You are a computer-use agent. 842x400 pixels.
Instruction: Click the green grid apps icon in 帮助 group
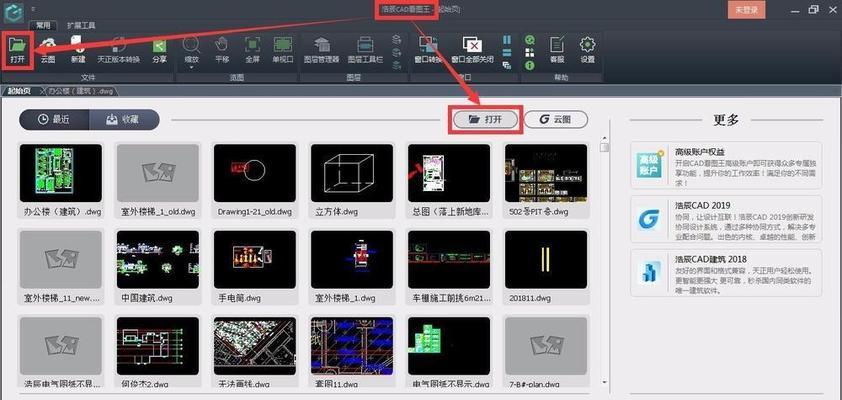coord(530,53)
